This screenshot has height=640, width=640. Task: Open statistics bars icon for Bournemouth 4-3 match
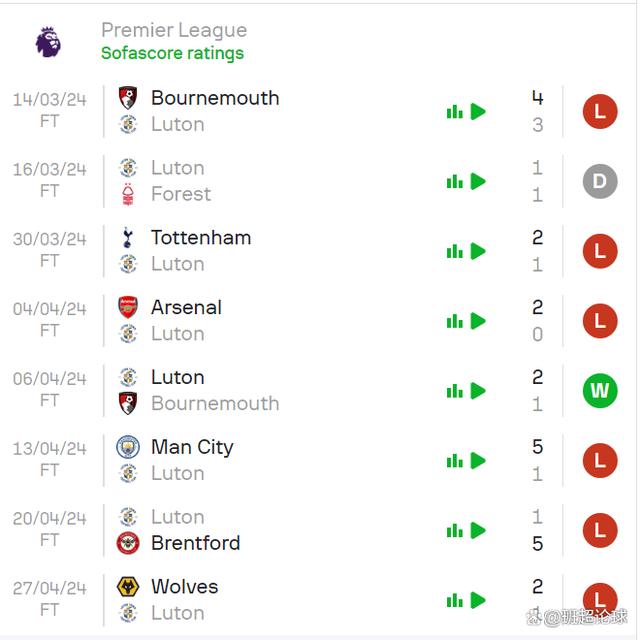[454, 112]
